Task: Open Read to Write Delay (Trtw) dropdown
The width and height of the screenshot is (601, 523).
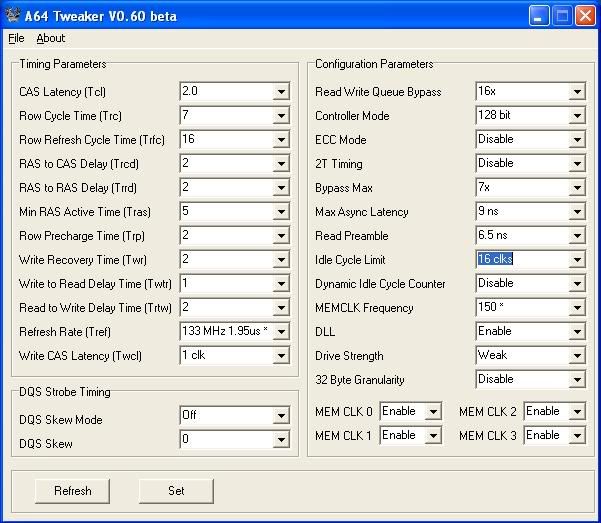Action: tap(281, 308)
